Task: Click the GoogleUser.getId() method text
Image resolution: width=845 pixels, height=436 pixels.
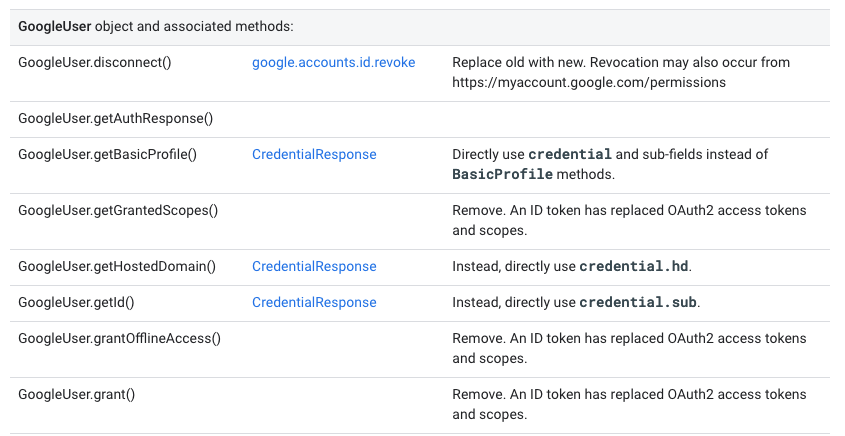Action: pyautogui.click(x=76, y=302)
